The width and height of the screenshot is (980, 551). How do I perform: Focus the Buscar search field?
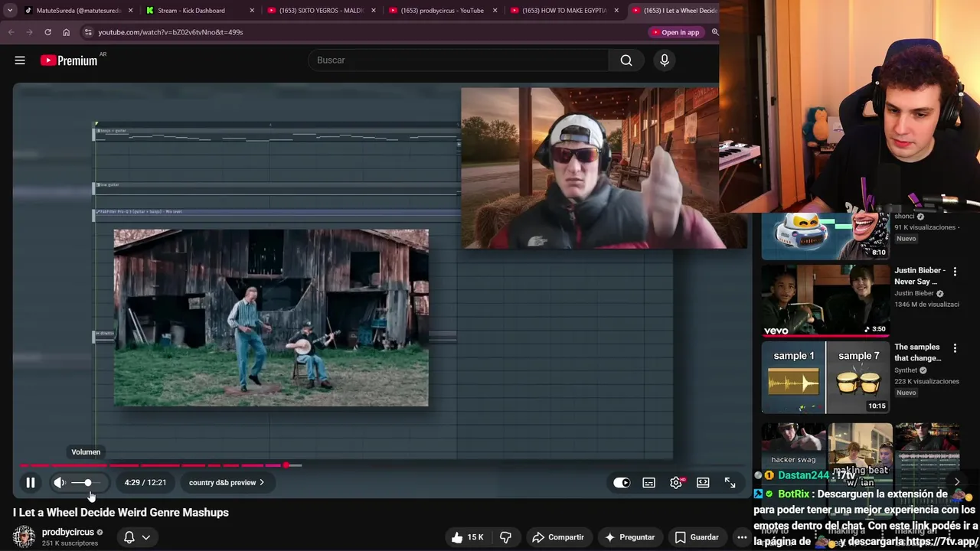(x=458, y=60)
